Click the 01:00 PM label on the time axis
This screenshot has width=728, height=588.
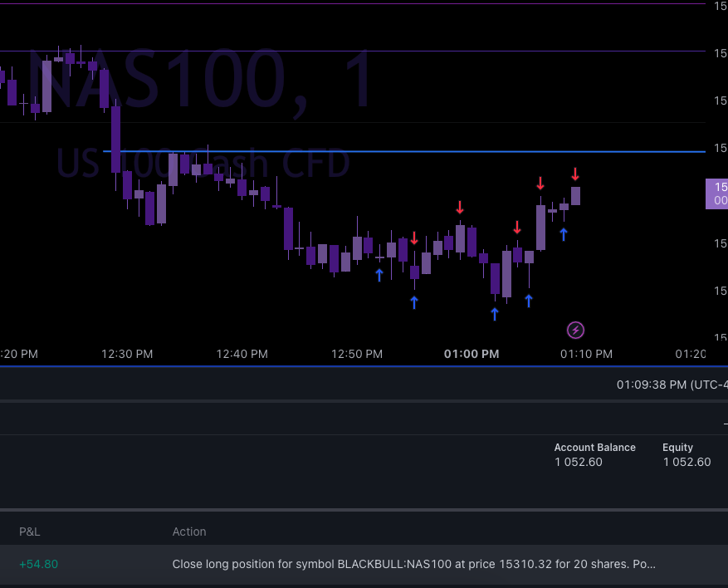[x=471, y=354]
